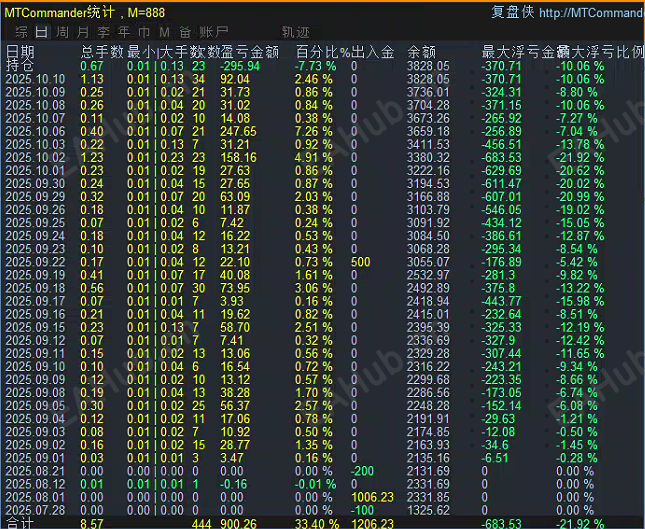The image size is (645, 529).
Task: Click balance 3068.28 for 2025.09.23
Action: (428, 249)
